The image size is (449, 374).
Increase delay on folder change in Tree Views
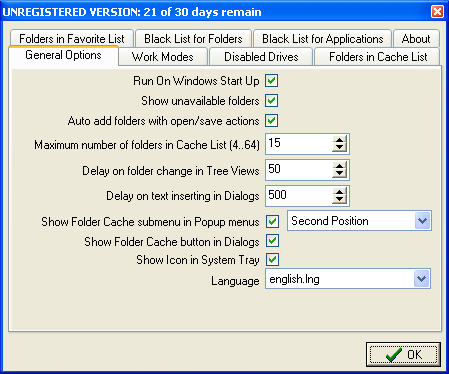(340, 166)
